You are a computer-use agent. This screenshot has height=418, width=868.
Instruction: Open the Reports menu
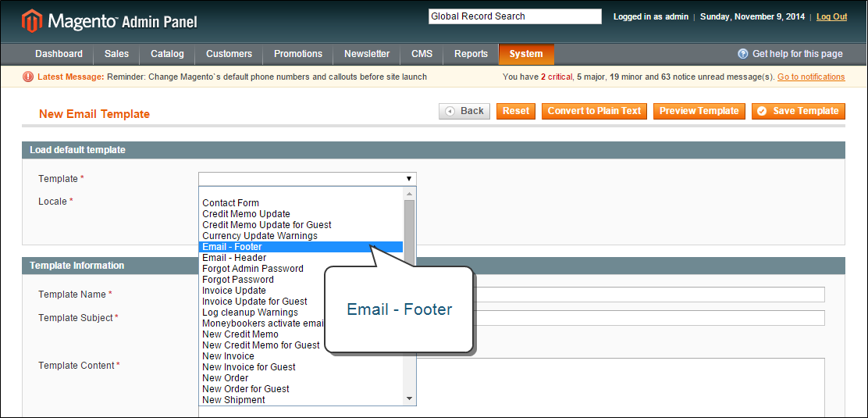(x=471, y=54)
